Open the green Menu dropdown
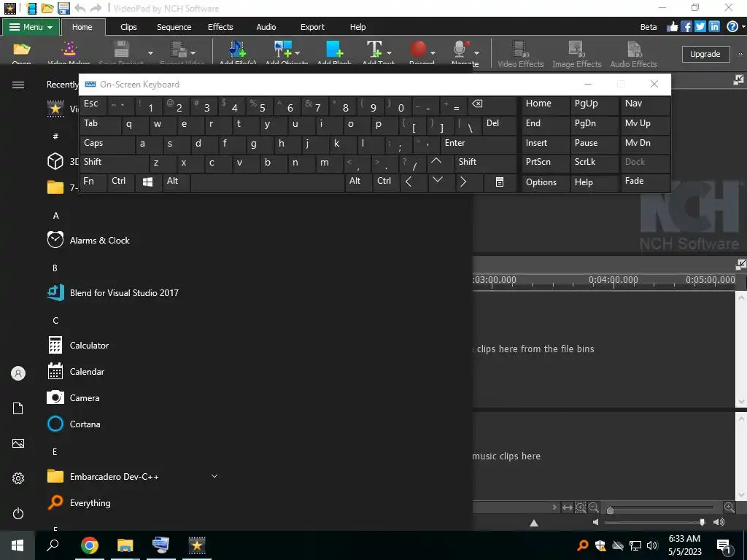The width and height of the screenshot is (747, 560). (x=31, y=27)
